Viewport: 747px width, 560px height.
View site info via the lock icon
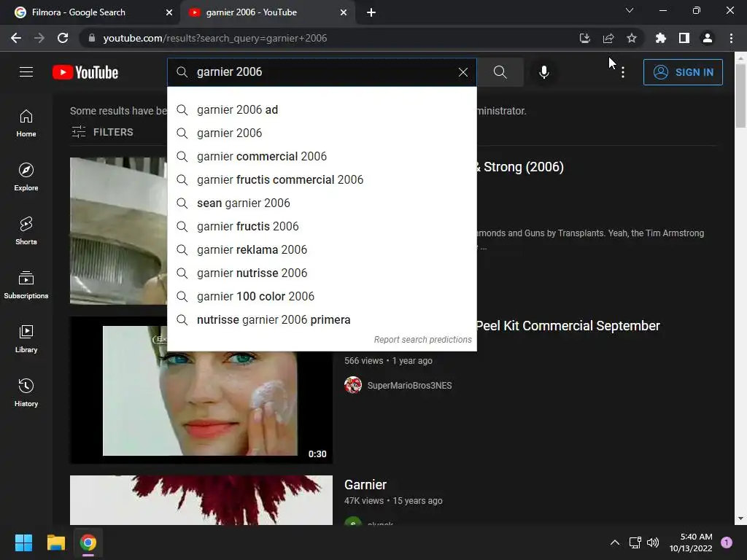(92, 38)
